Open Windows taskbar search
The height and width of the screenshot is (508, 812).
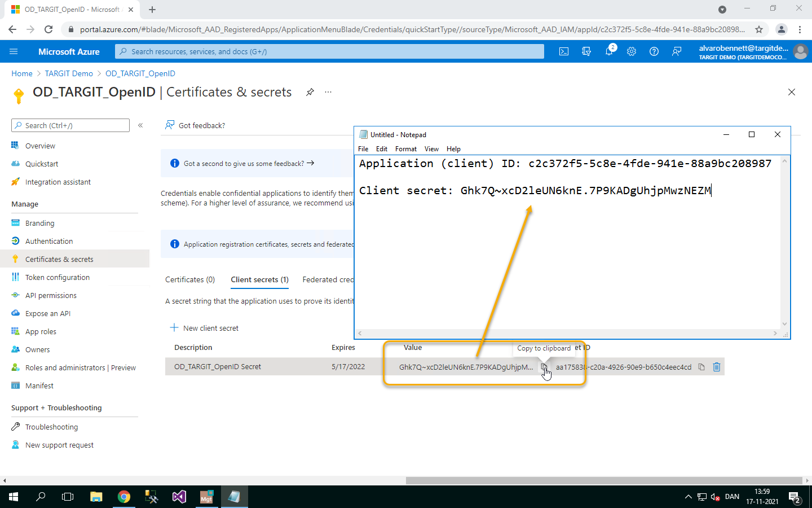[41, 497]
